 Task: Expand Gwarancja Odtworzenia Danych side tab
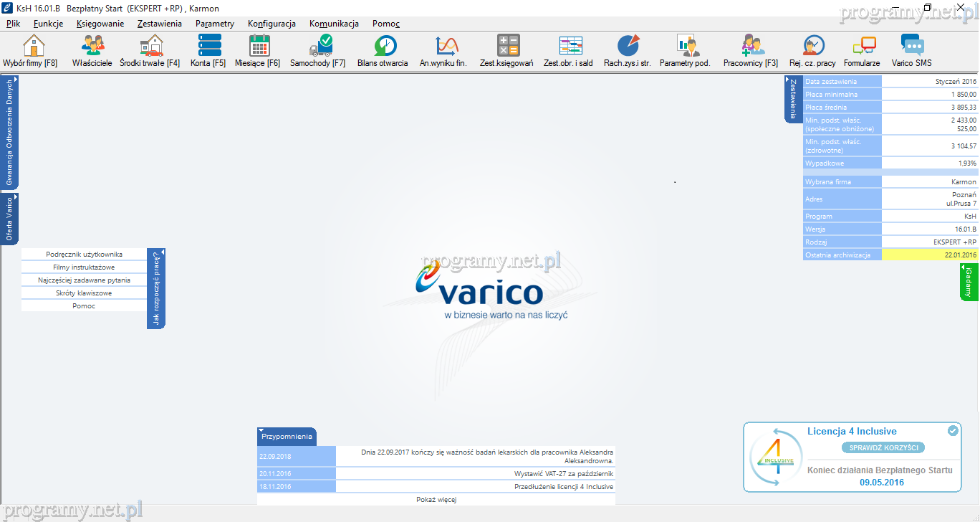click(9, 133)
